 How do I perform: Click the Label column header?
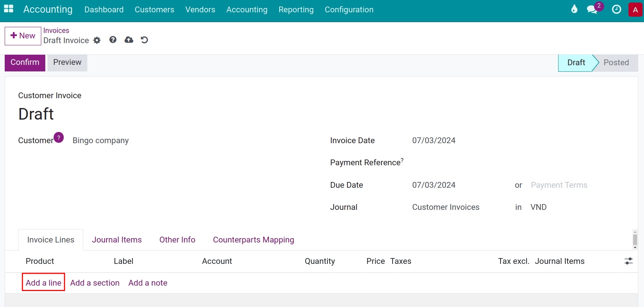124,261
